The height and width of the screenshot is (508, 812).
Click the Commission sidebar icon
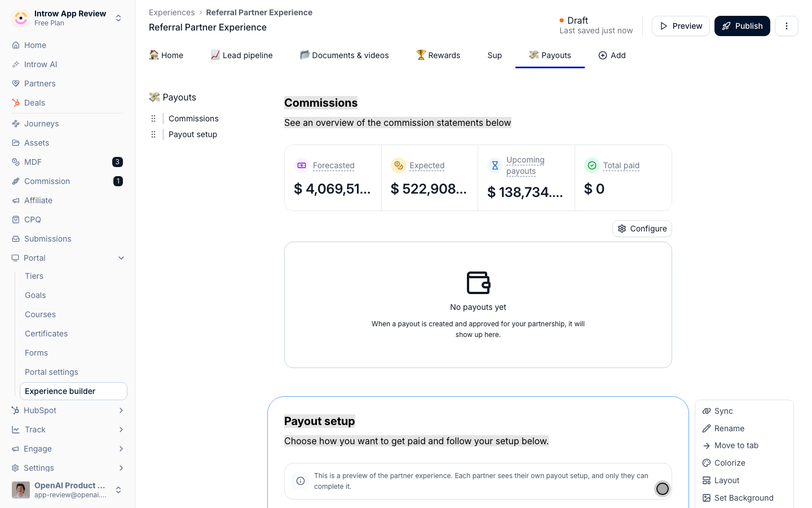tap(16, 181)
